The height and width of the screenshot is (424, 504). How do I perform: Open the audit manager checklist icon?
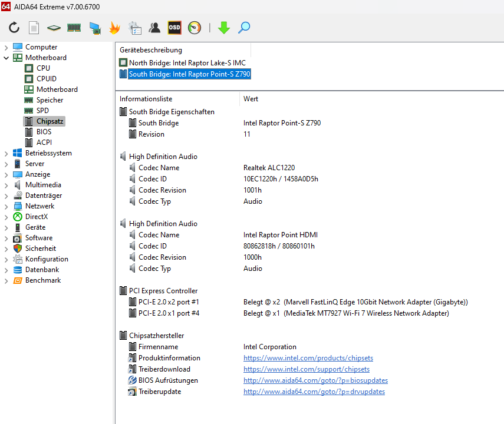point(134,28)
